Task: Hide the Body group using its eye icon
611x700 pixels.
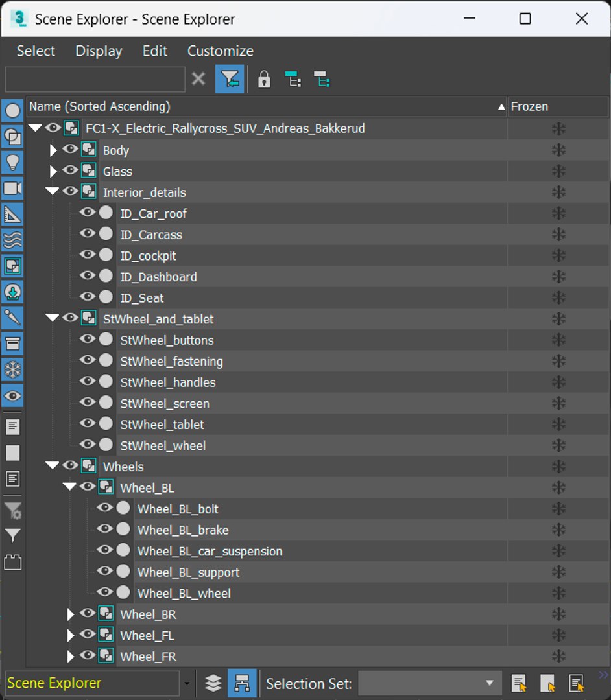Action: pos(69,149)
